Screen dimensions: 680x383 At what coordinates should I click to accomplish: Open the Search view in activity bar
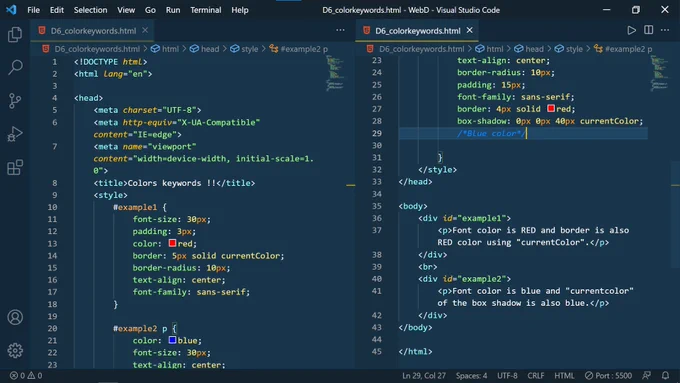click(x=15, y=67)
